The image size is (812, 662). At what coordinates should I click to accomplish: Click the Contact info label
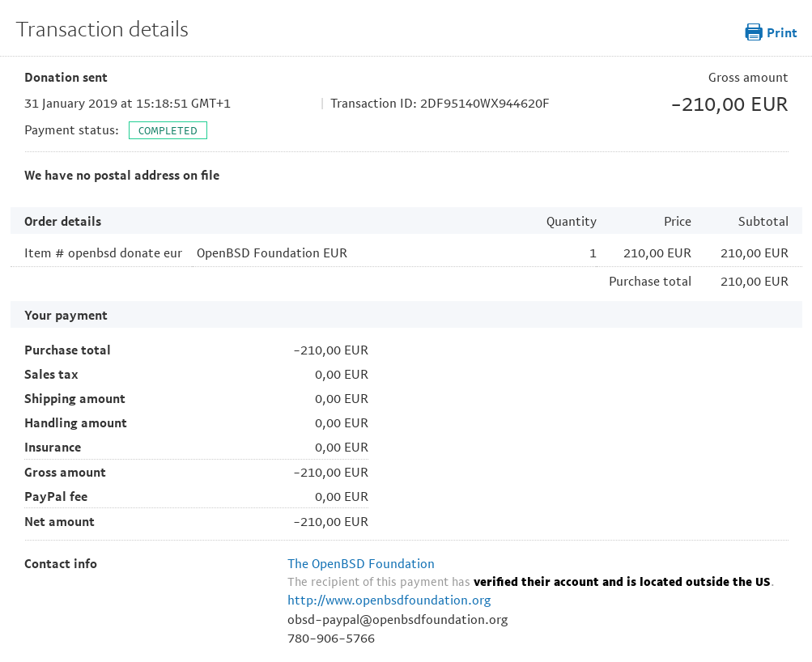click(x=61, y=563)
